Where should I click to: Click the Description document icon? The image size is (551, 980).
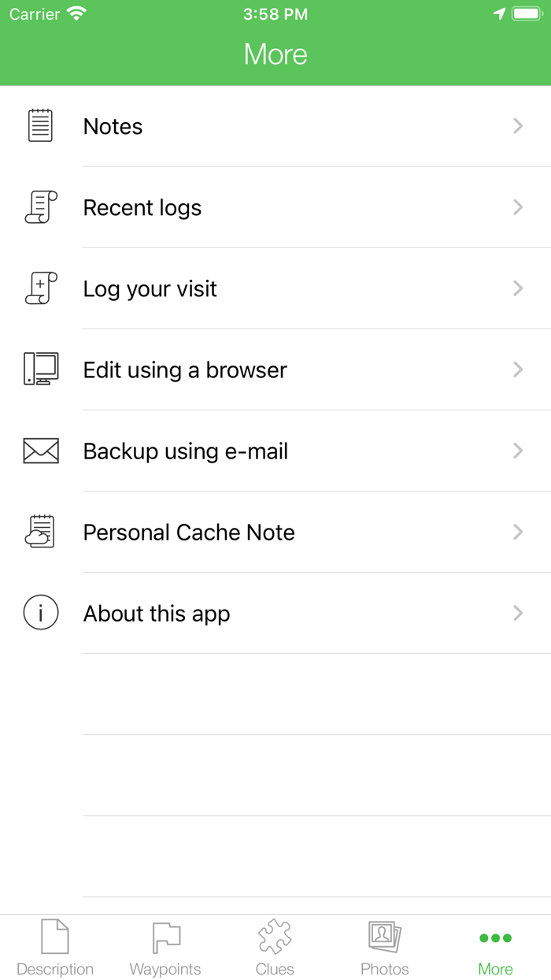point(55,938)
